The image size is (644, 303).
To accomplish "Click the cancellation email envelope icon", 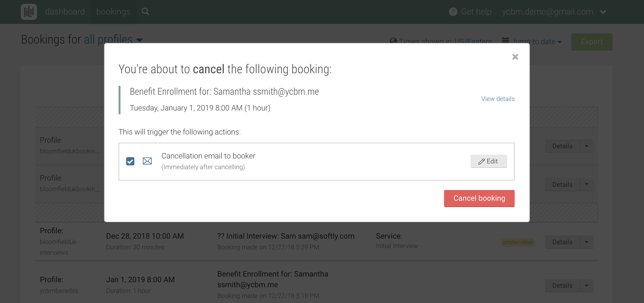I will click(x=147, y=161).
